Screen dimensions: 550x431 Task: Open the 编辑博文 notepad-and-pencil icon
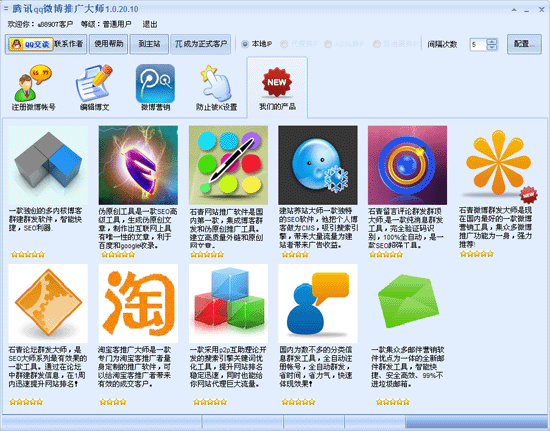tap(94, 88)
